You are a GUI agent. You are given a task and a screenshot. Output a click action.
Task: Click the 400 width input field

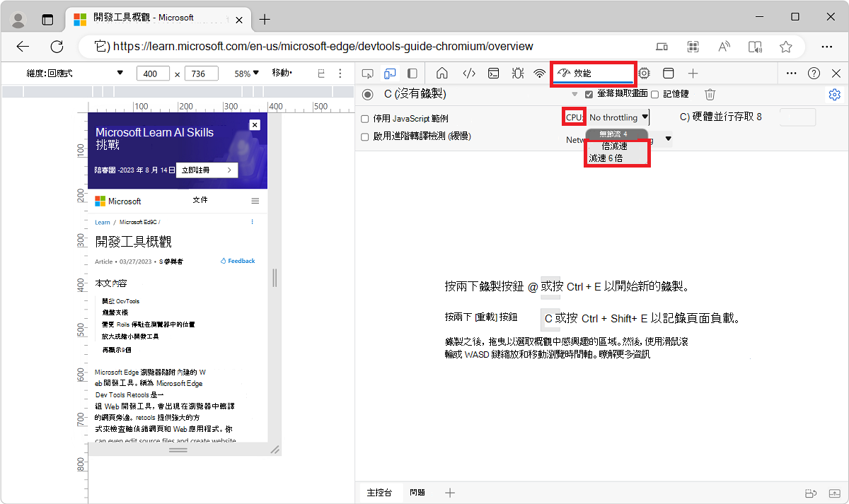coord(152,73)
